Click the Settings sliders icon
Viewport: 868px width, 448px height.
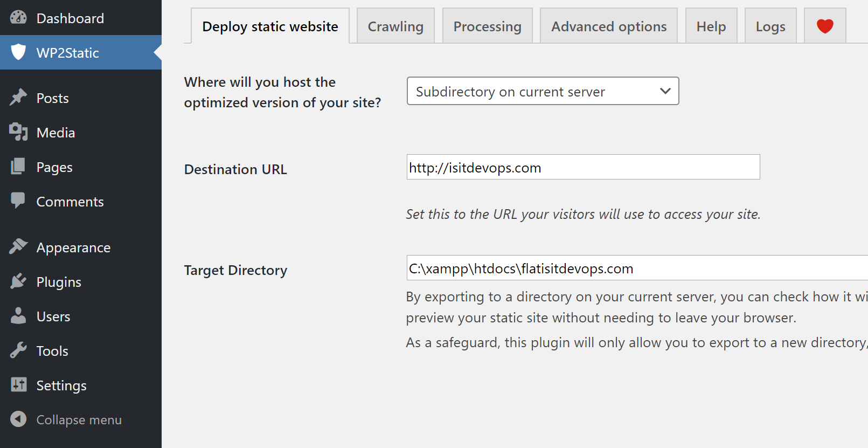18,384
